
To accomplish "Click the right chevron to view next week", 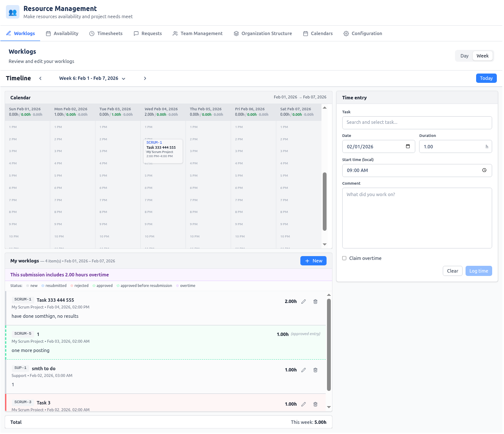I will (145, 78).
